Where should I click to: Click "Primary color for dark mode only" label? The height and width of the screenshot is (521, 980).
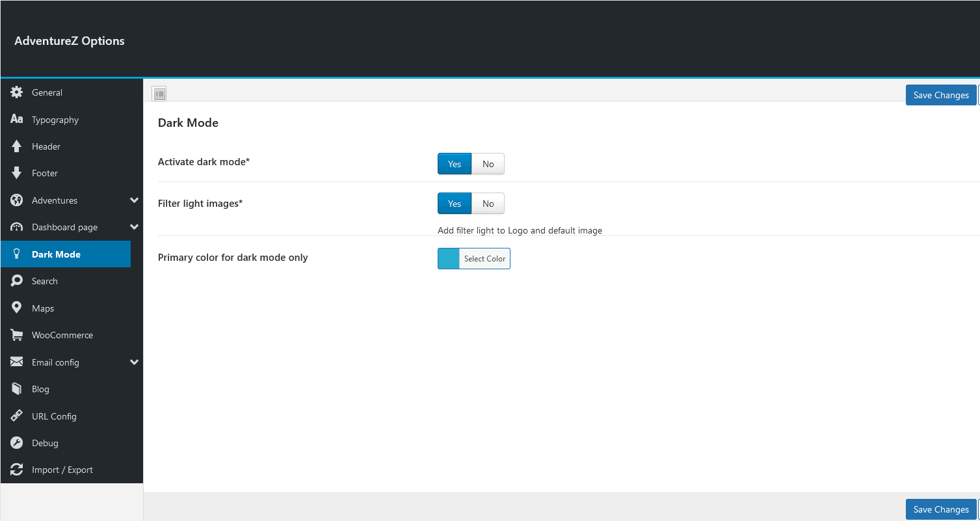pyautogui.click(x=233, y=258)
